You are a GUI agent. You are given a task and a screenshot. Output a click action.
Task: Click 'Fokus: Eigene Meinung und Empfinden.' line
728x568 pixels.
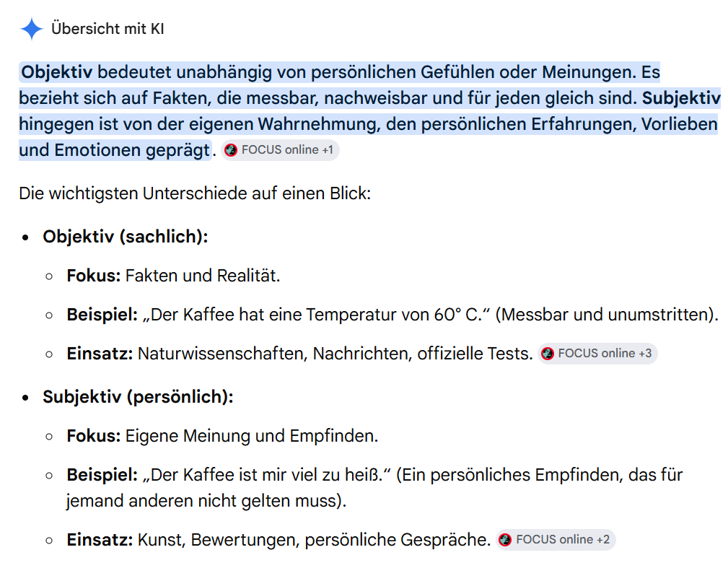222,436
